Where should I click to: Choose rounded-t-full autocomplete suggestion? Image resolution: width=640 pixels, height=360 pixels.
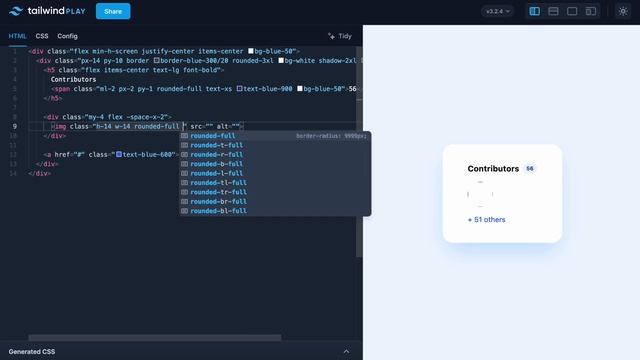[275, 145]
